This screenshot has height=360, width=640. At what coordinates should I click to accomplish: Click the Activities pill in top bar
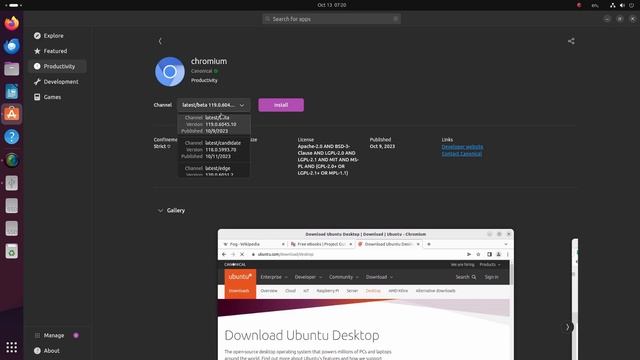pos(13,5)
